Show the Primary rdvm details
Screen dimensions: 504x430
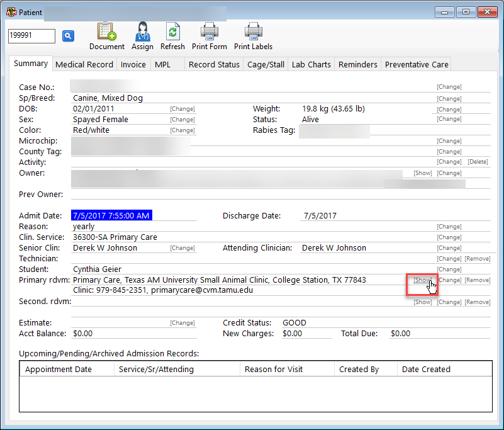423,280
